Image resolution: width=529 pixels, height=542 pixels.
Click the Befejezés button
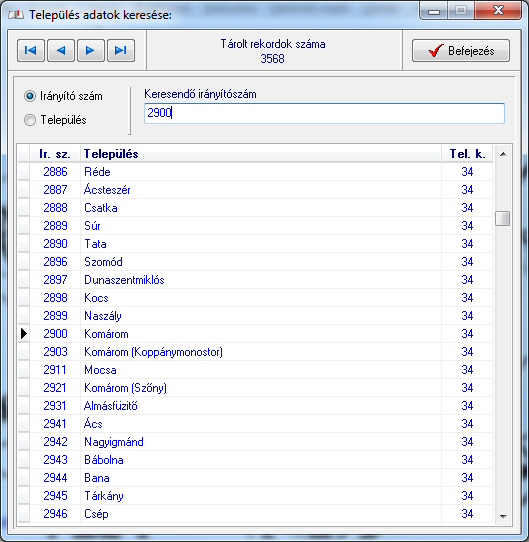(x=461, y=50)
